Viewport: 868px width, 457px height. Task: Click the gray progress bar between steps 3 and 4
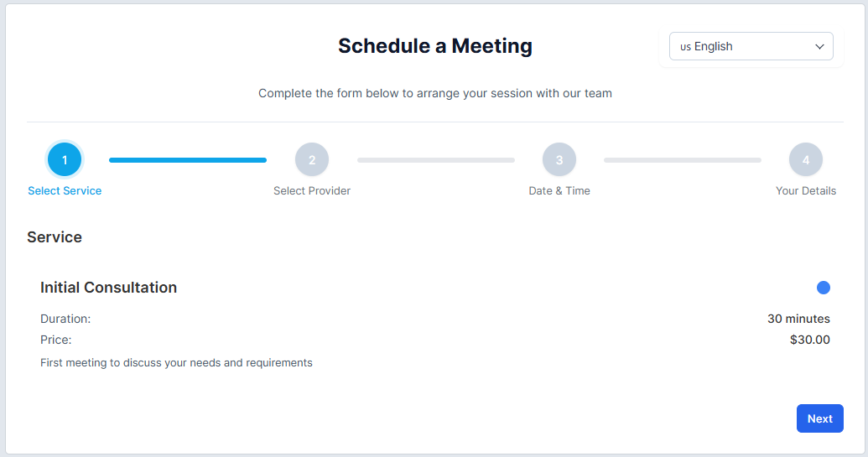pos(683,159)
